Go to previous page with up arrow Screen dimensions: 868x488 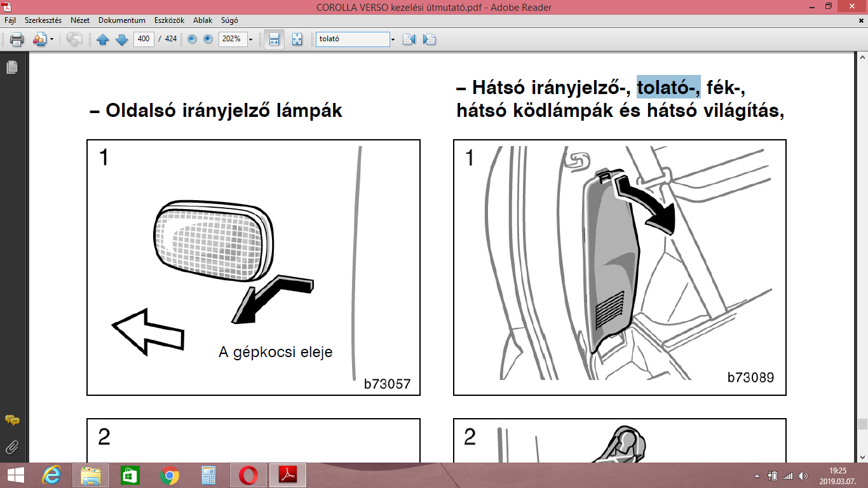click(x=103, y=39)
